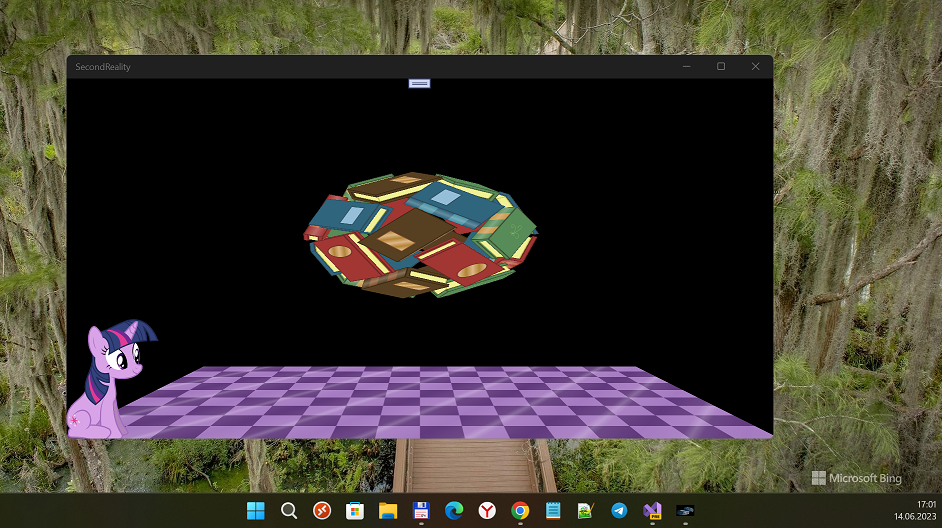Click the clock and date in tray

click(915, 510)
